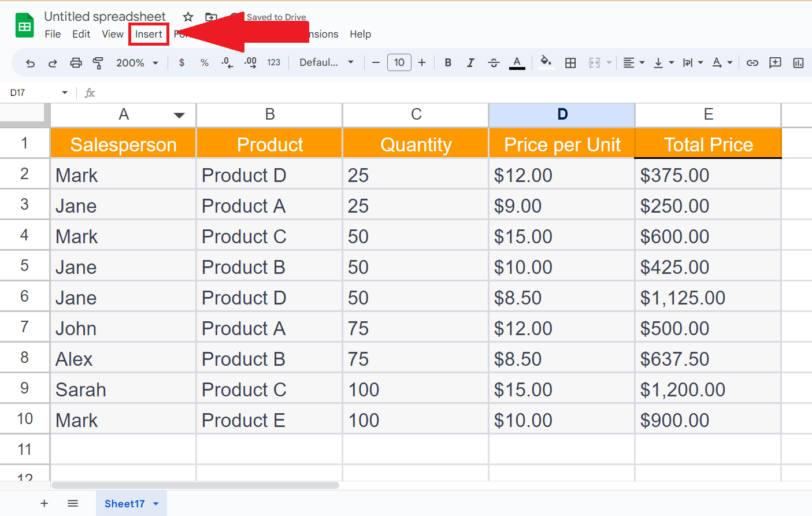Open text rotation dropdown
812x516 pixels.
tap(722, 63)
